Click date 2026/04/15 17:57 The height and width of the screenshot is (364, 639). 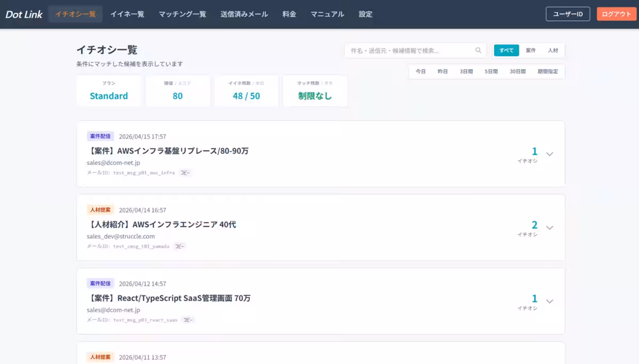(143, 137)
